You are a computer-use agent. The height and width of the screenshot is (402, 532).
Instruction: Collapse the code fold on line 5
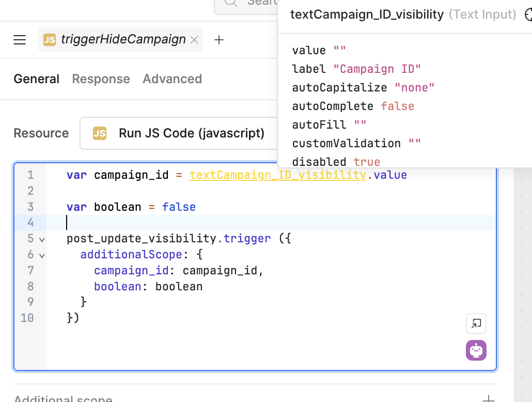click(42, 240)
